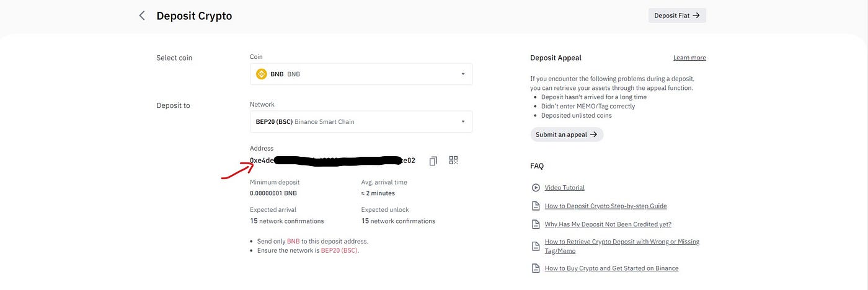
Task: Show the address QR code icon
Action: (x=453, y=160)
